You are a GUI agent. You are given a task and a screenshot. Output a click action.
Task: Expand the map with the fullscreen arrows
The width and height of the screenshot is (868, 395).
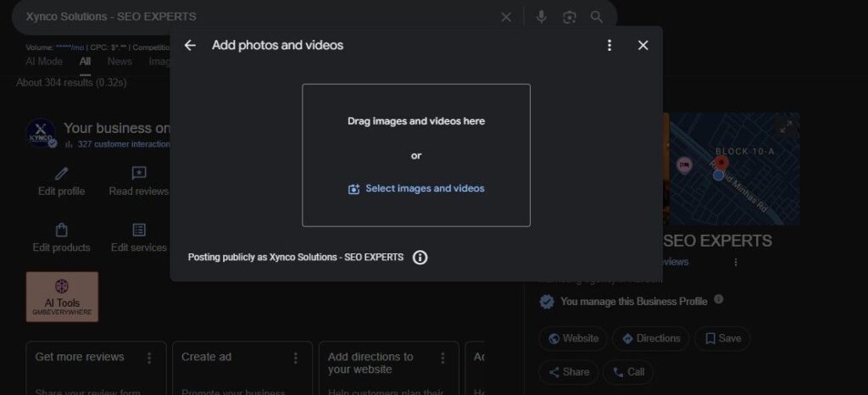click(x=786, y=126)
